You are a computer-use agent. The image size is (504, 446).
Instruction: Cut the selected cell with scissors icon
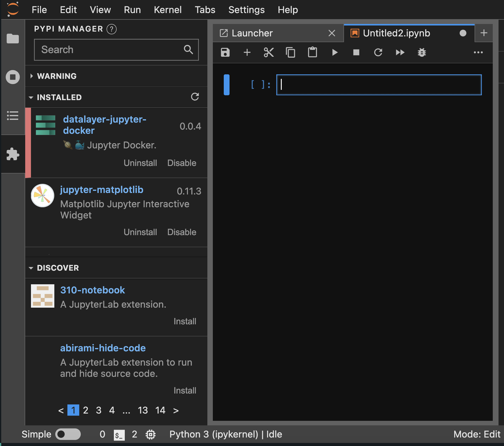click(x=269, y=52)
